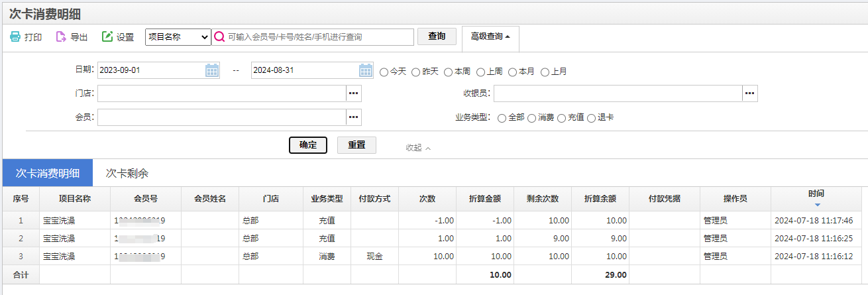Viewport: 868px width, 295px height.
Task: Click 9.00 剩余次数 cell in row 2
Action: 543,239
